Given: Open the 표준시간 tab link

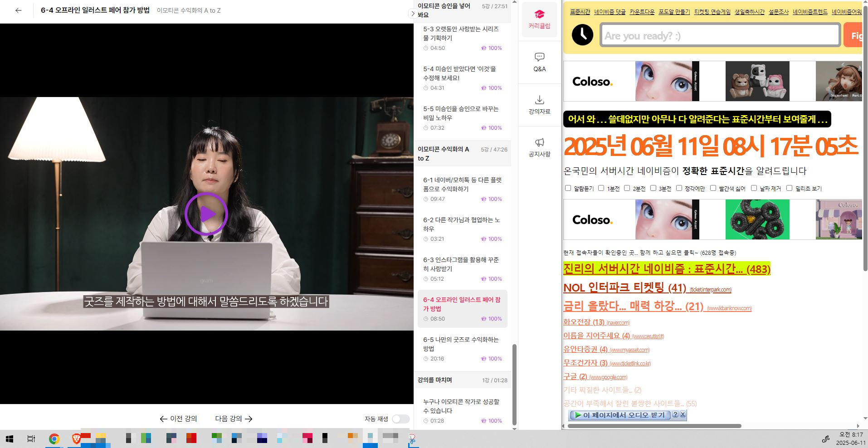Looking at the screenshot, I should [580, 12].
